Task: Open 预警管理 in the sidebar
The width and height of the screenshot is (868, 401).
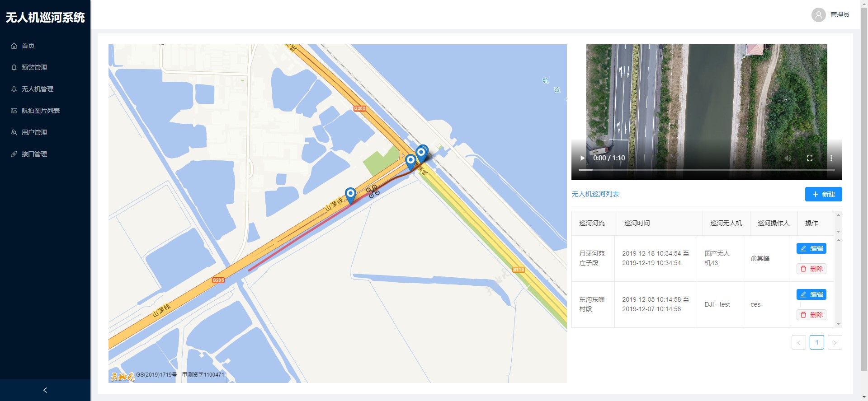Action: pyautogui.click(x=34, y=67)
